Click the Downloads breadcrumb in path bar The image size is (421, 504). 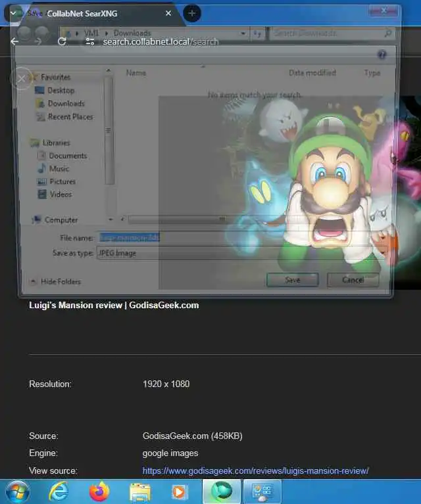click(x=132, y=33)
